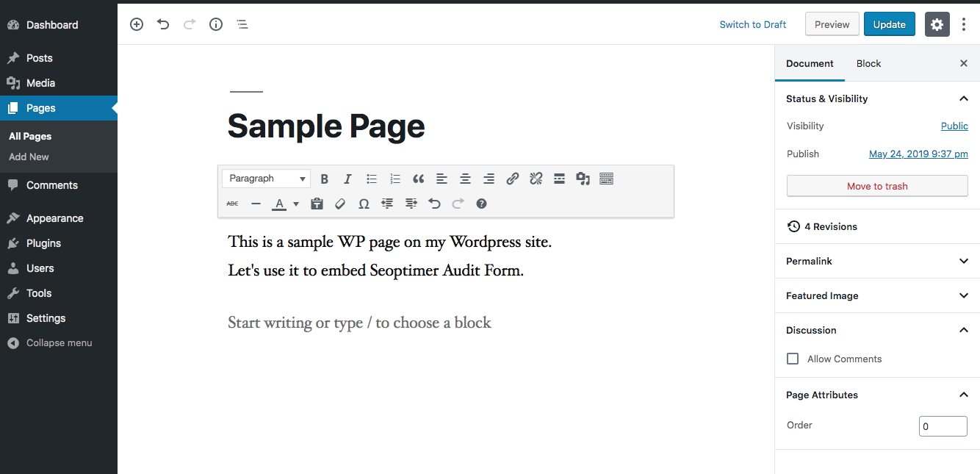Image resolution: width=980 pixels, height=474 pixels.
Task: Expand the Permalink section
Action: pos(877,261)
